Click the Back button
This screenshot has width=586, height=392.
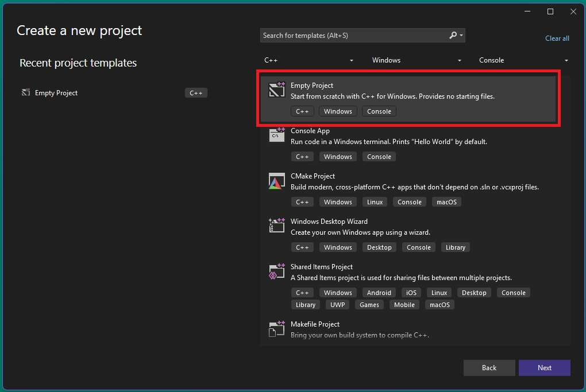point(489,368)
